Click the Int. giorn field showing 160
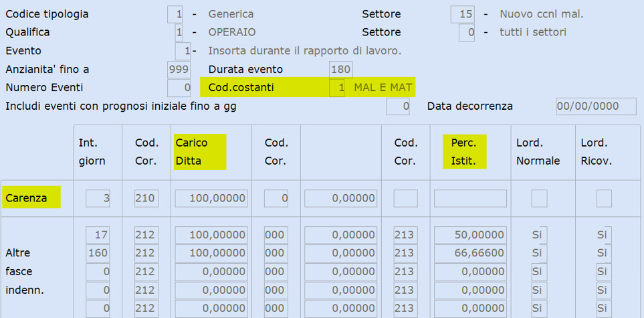The height and width of the screenshot is (318, 644). coord(98,253)
